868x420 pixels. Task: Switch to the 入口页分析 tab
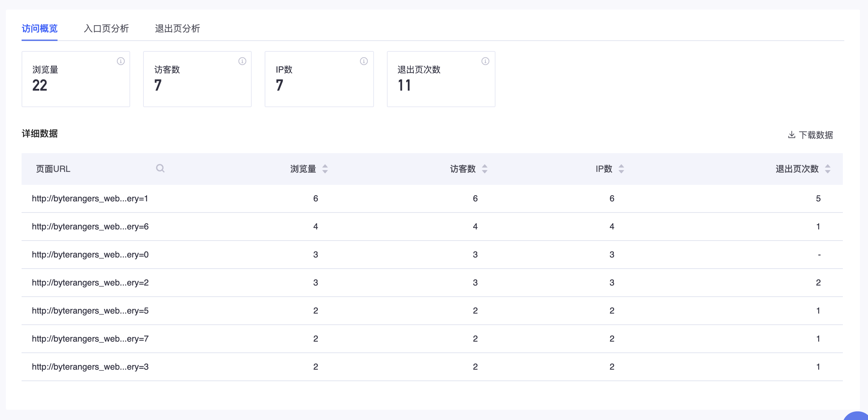click(106, 28)
